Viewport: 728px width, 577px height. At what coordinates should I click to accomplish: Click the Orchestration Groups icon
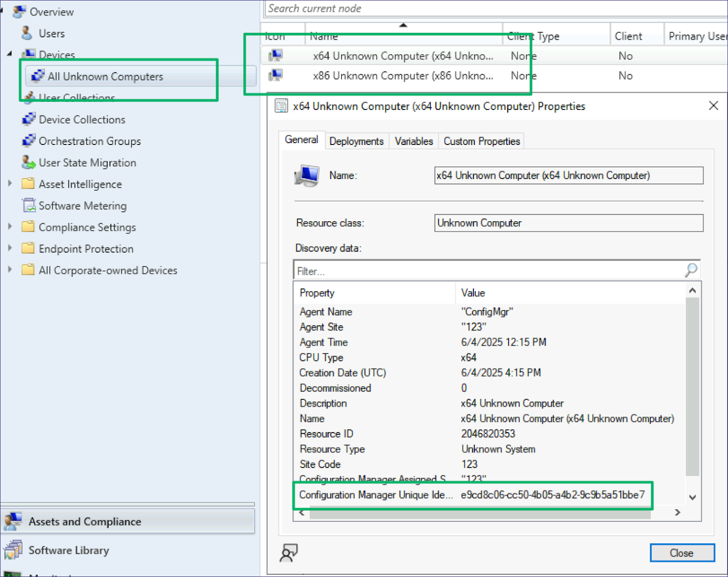28,141
